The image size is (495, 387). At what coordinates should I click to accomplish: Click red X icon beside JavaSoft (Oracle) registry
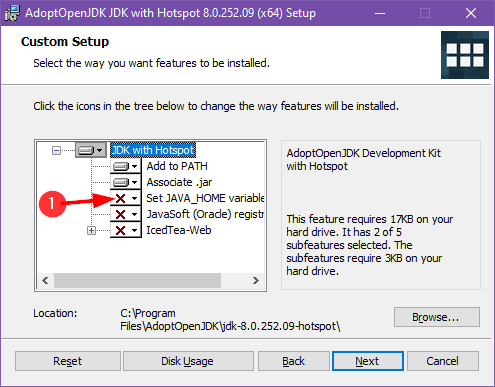120,214
